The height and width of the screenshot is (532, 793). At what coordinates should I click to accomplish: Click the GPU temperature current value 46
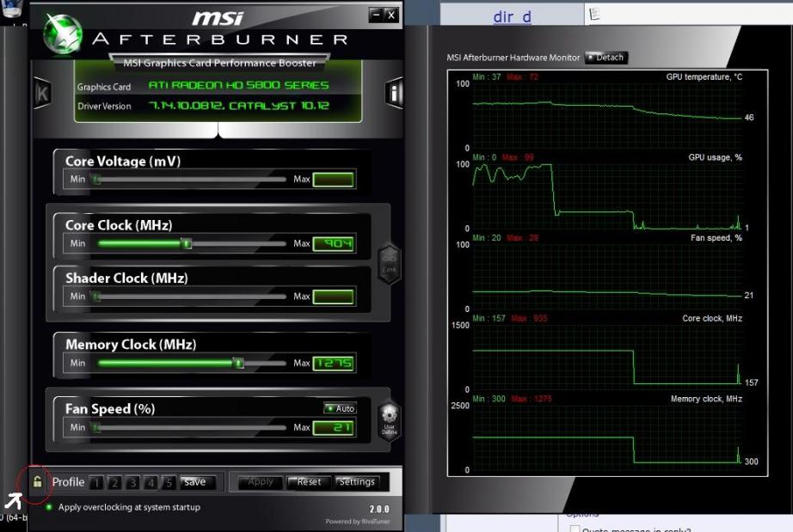tap(749, 118)
